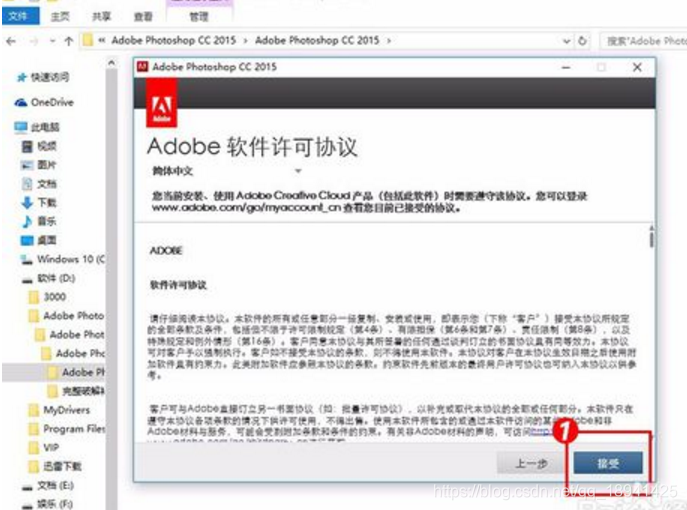Switch to the 共享 ribbon tab
Screen dimensions: 687x510
click(x=101, y=17)
